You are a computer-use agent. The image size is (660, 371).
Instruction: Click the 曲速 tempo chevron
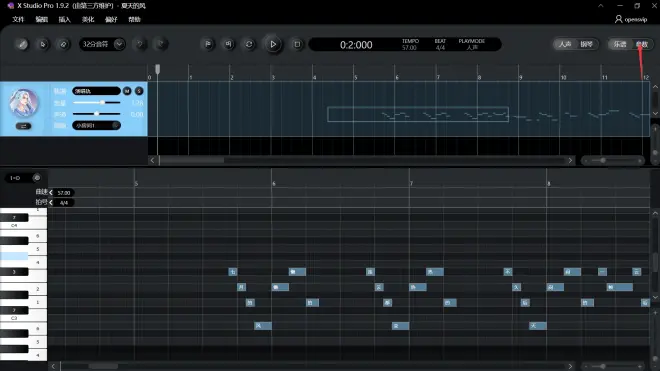[51, 192]
